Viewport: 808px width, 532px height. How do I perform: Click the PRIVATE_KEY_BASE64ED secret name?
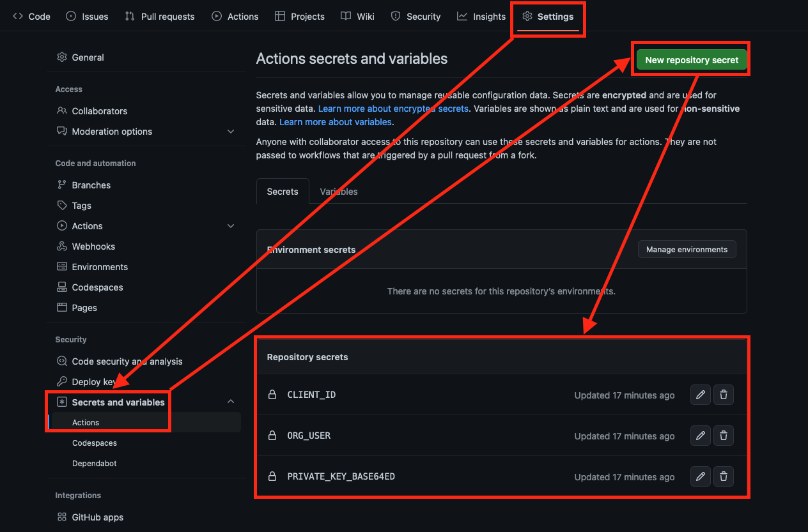coord(341,476)
